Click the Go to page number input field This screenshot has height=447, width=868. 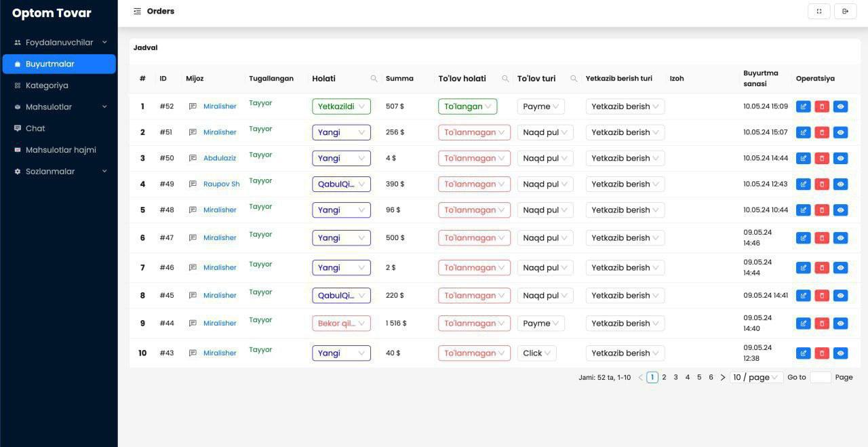coord(821,377)
